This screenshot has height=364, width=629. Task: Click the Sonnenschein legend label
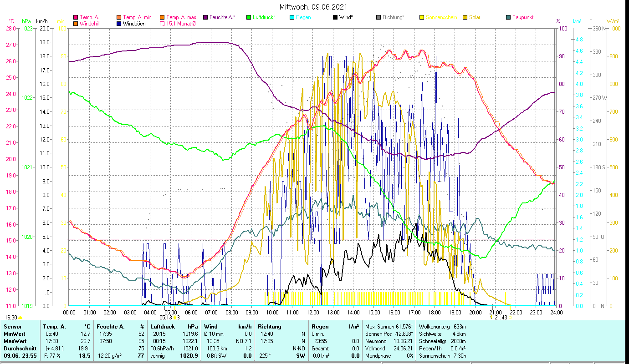point(440,17)
